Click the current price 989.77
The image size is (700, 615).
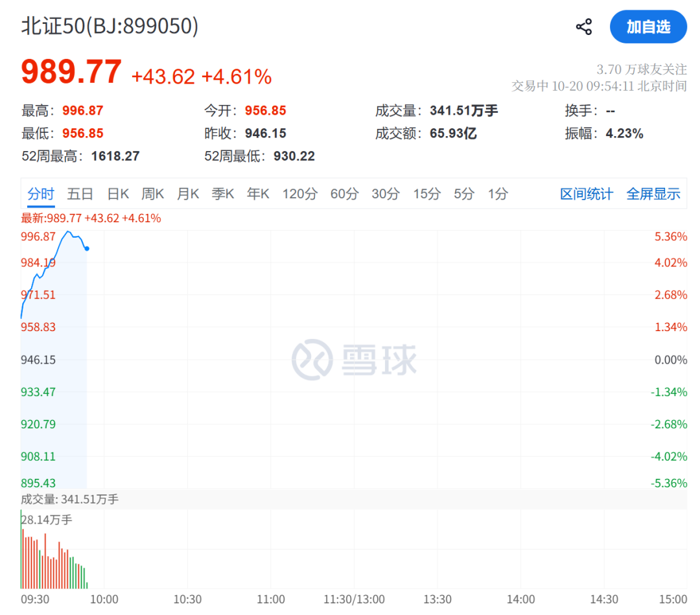[x=71, y=71]
